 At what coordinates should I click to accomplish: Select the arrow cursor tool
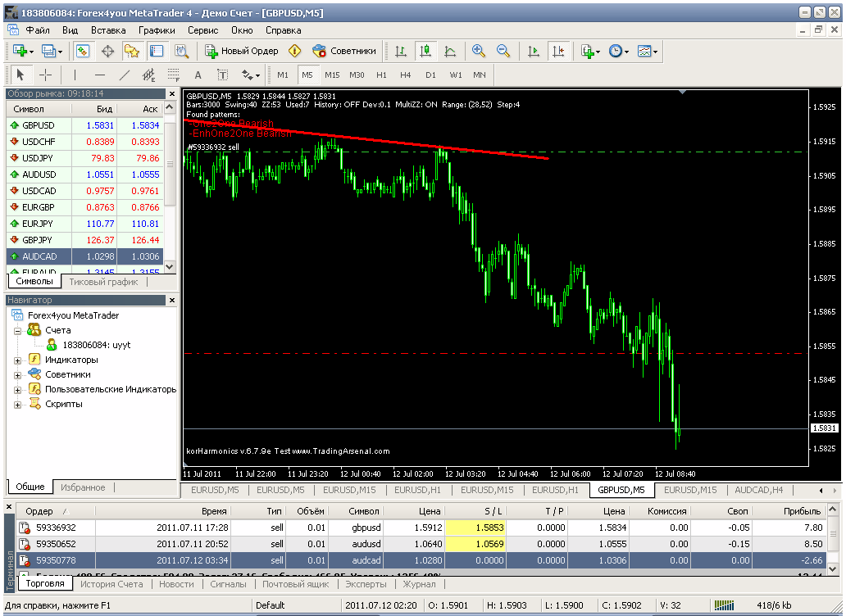coord(20,75)
